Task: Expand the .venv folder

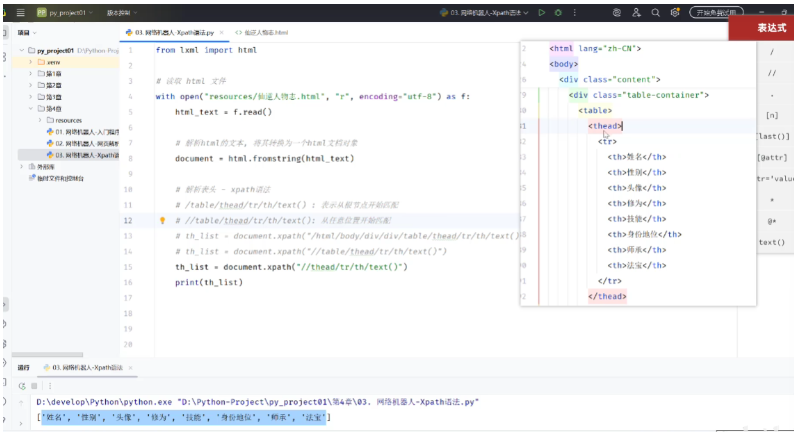Action: coord(31,62)
